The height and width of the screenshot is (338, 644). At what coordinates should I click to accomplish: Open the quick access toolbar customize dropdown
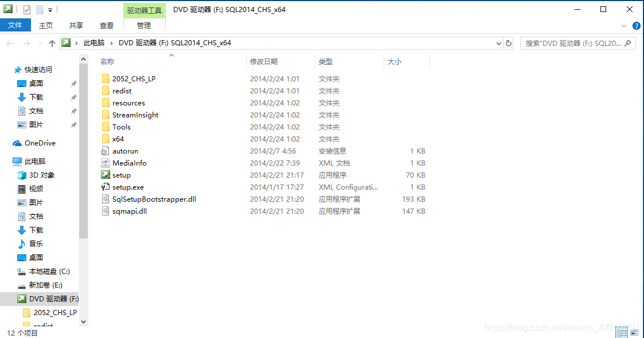[50, 10]
